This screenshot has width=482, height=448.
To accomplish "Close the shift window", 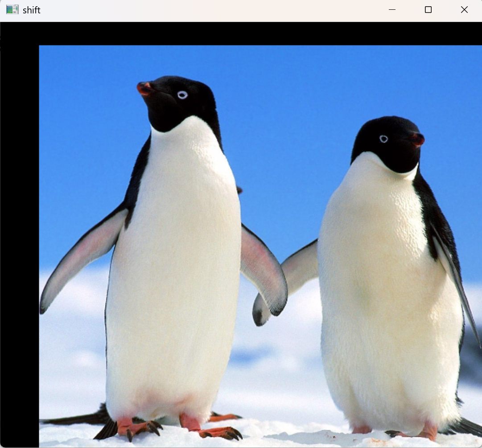I will point(464,10).
